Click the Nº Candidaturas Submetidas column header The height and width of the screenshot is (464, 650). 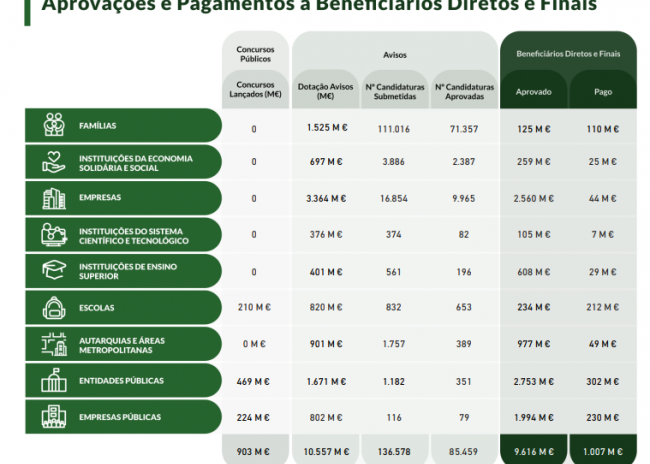pyautogui.click(x=395, y=92)
